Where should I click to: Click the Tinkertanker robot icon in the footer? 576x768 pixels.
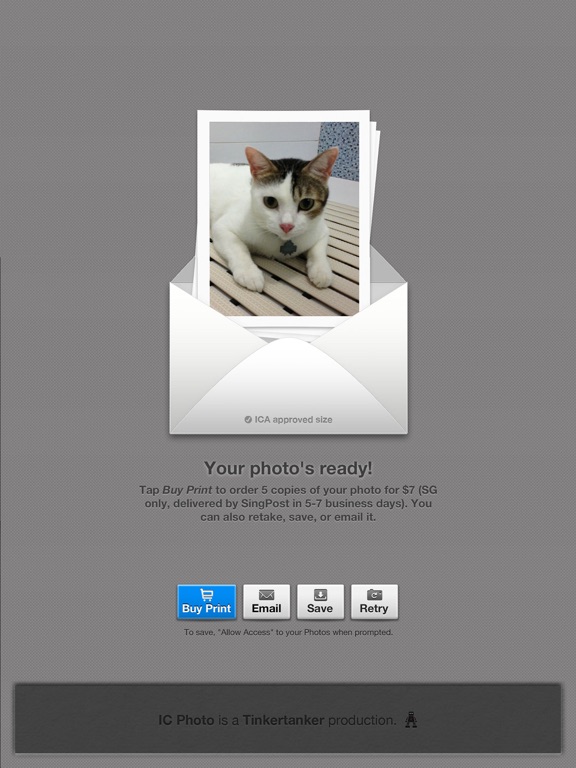pos(411,720)
